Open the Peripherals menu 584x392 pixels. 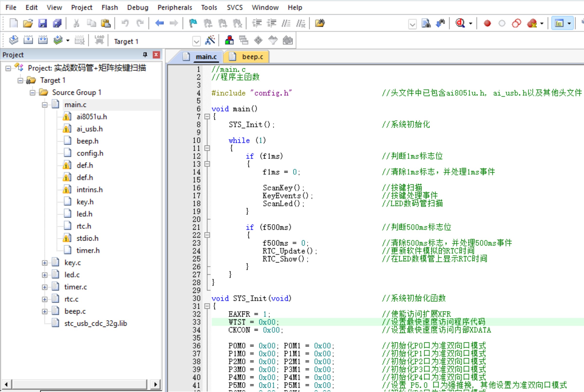[x=175, y=8]
